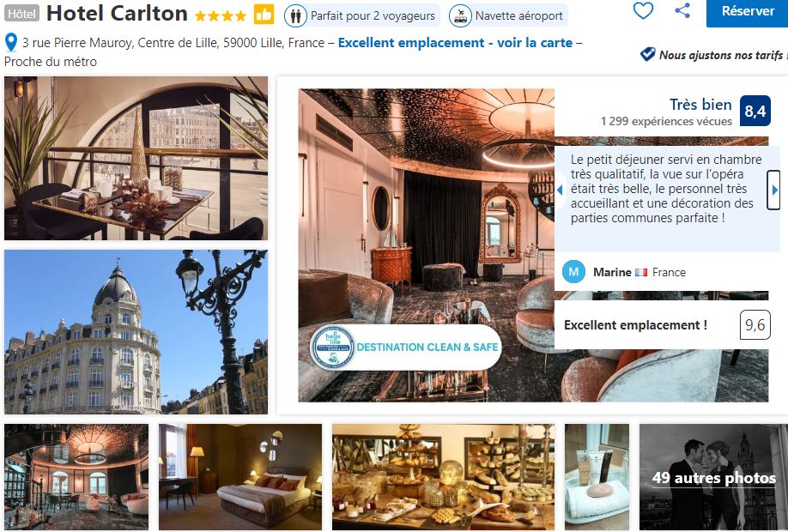The width and height of the screenshot is (788, 532).
Task: Show previous guest review arrow
Action: click(x=560, y=190)
